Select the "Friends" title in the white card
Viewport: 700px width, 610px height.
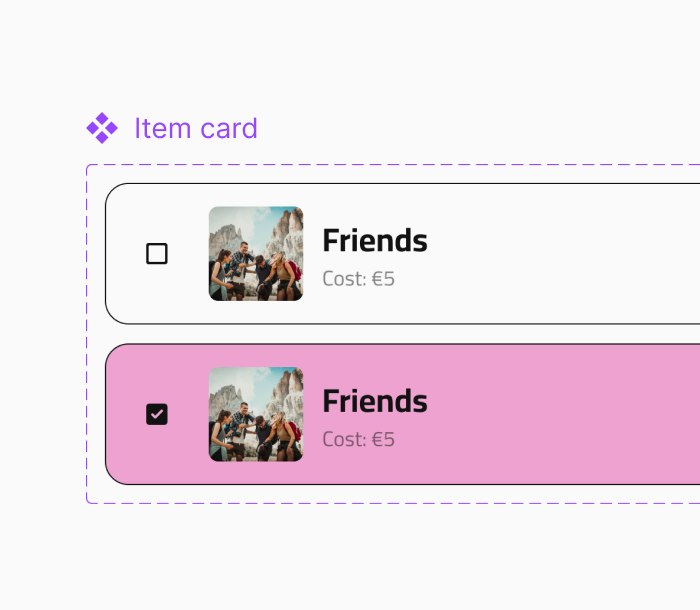point(375,241)
